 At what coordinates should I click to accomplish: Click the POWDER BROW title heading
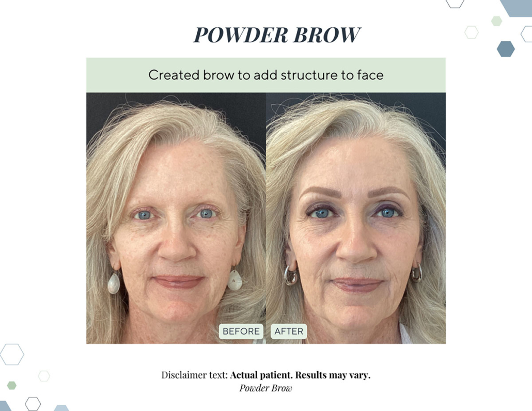click(276, 35)
